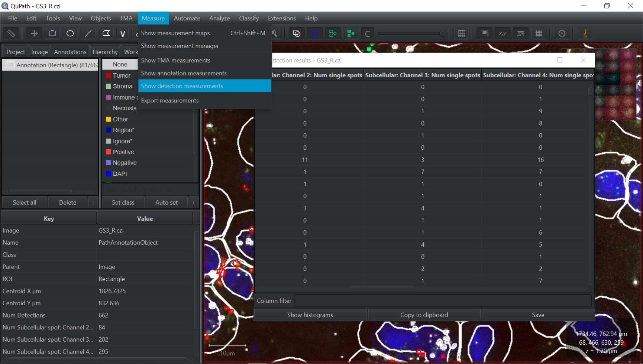Choose Export measurements from the Measure menu
Image resolution: width=643 pixels, height=364 pixels.
click(x=170, y=101)
